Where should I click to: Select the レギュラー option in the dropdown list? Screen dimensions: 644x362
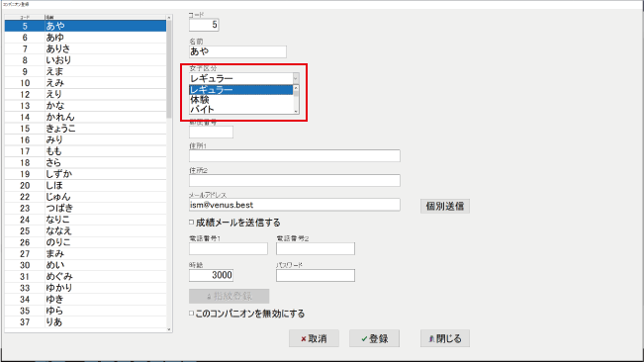[x=240, y=89]
